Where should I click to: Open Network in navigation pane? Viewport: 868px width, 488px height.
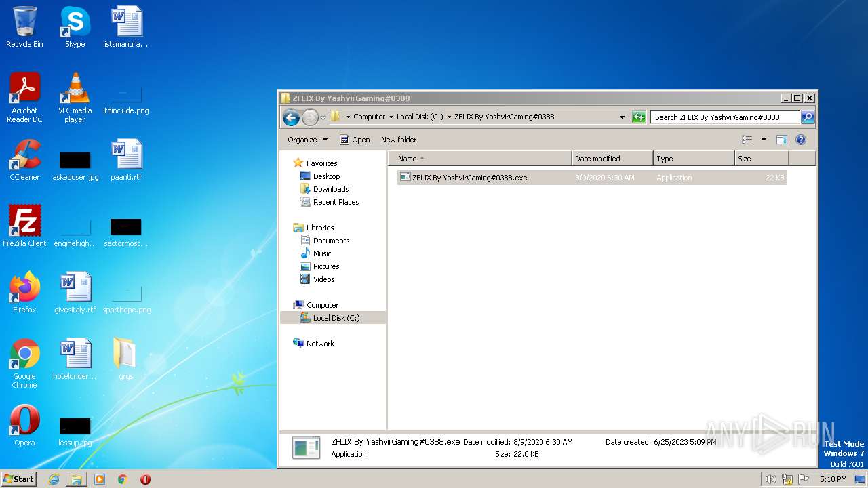[314, 344]
